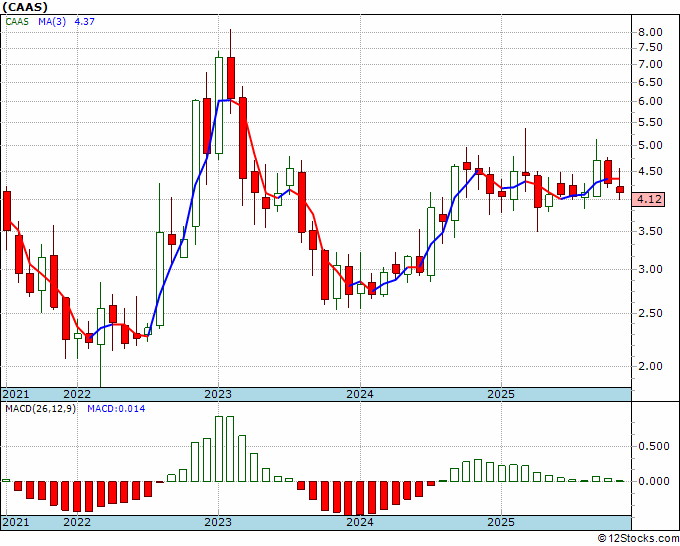Screen dimensions: 680x546
Task: Click the green CAAS legend label
Action: [17, 21]
